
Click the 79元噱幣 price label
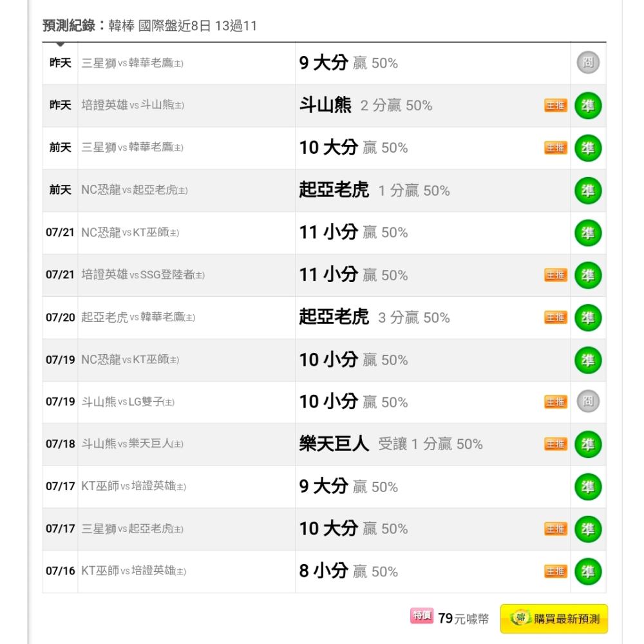tap(463, 618)
